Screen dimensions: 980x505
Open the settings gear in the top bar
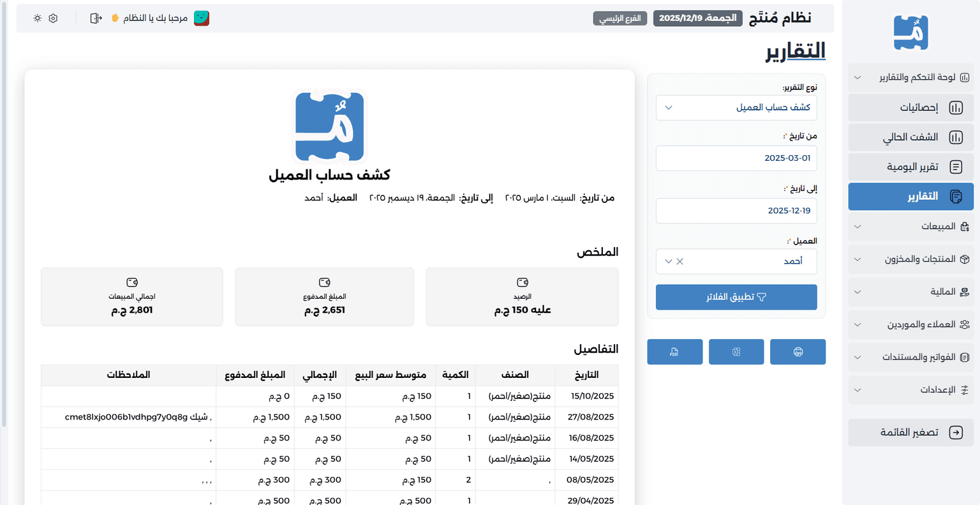coord(52,18)
